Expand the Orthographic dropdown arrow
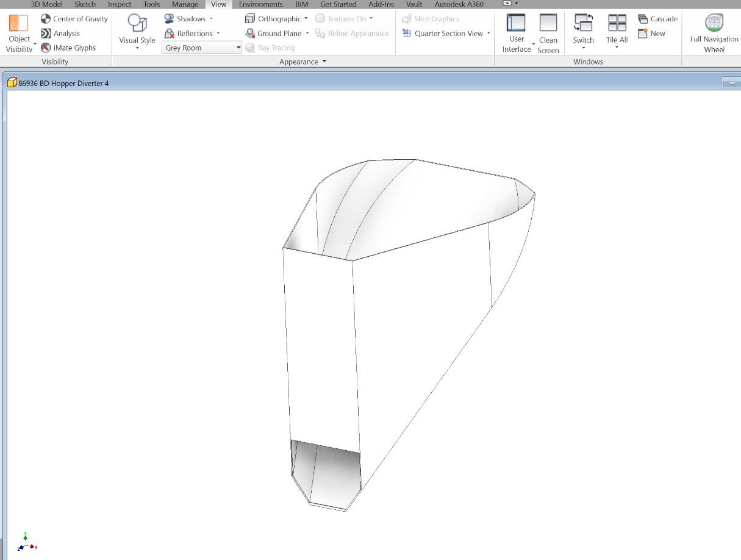 pos(306,19)
